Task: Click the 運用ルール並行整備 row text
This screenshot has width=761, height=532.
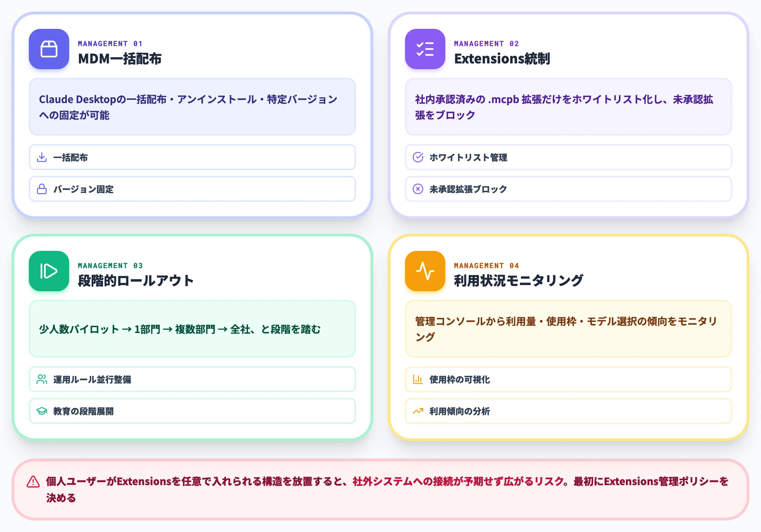Action: 92,380
